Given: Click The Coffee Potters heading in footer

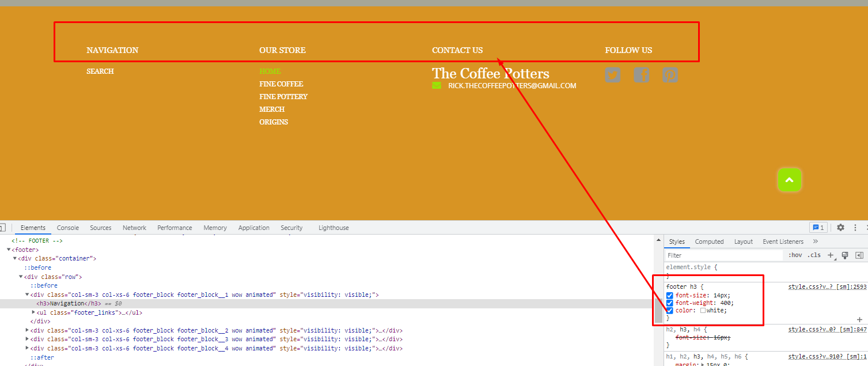Looking at the screenshot, I should [491, 74].
